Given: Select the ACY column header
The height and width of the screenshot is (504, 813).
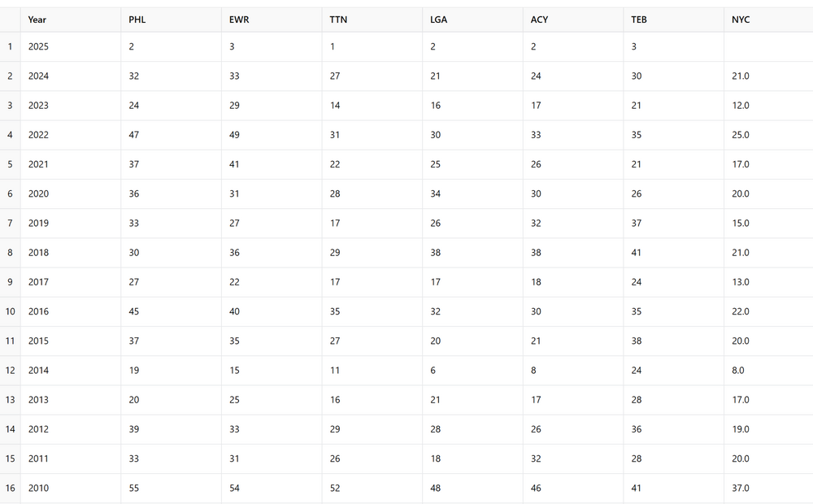Looking at the screenshot, I should [x=573, y=20].
